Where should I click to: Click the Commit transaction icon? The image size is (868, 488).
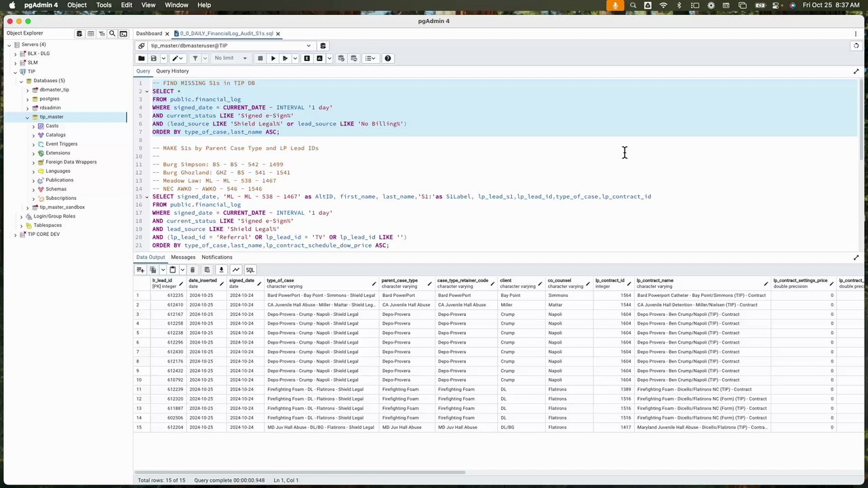pyautogui.click(x=341, y=58)
